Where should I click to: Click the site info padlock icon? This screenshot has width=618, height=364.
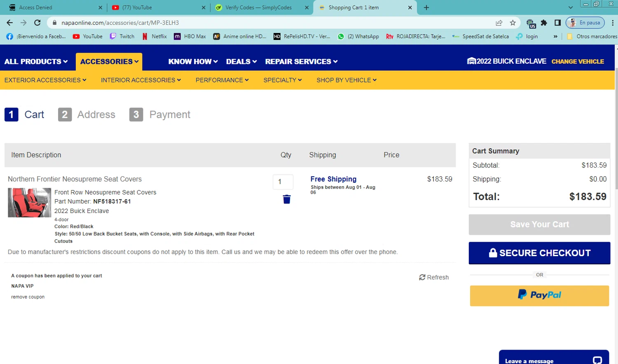pos(54,23)
